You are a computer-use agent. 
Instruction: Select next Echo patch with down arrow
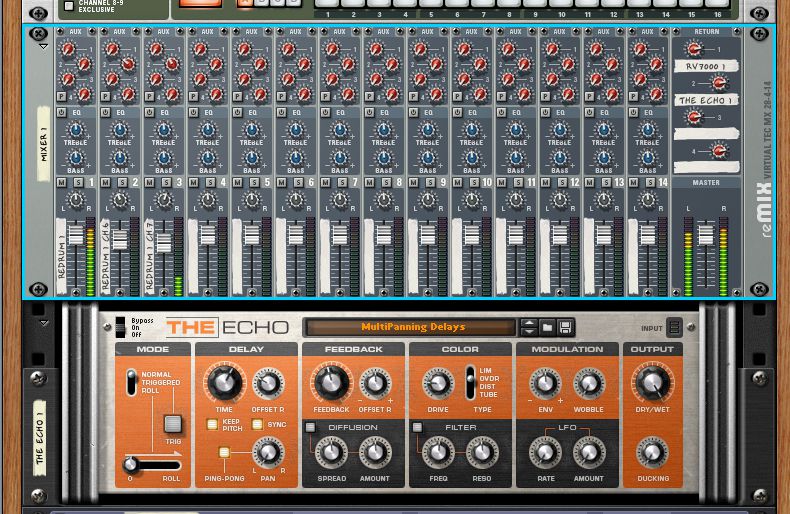click(529, 332)
